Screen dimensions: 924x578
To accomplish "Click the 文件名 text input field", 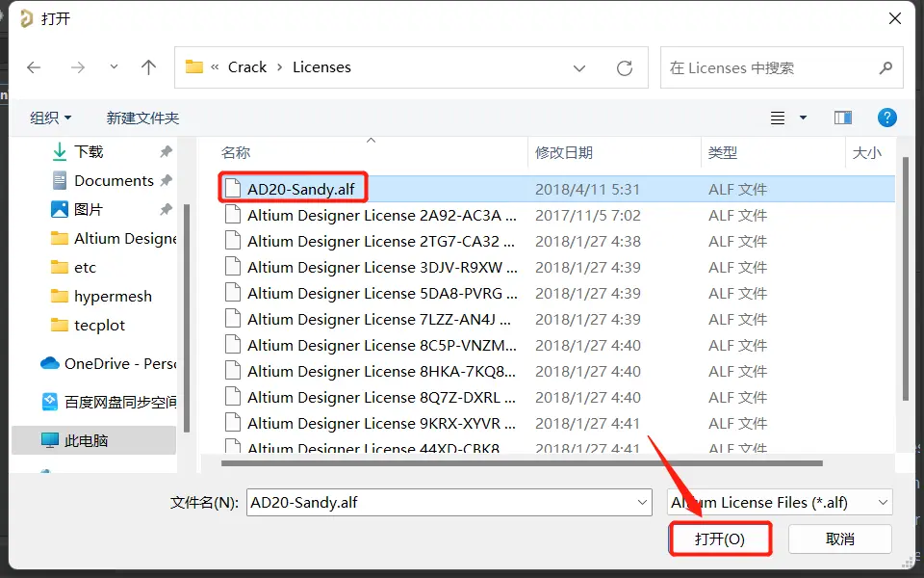I will (x=439, y=503).
